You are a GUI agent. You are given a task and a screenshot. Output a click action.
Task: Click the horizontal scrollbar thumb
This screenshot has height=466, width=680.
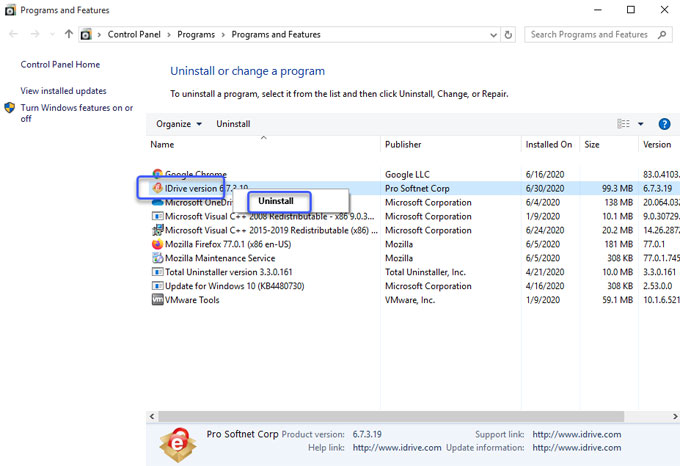(x=391, y=417)
